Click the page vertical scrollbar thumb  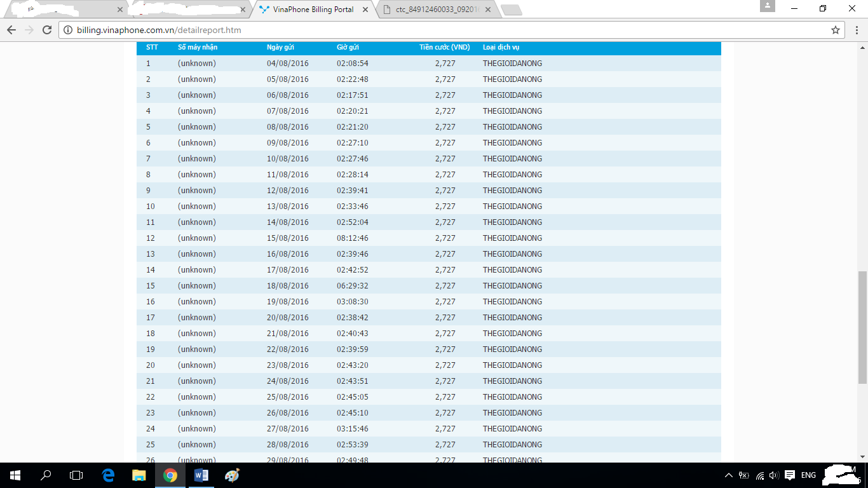(x=862, y=327)
